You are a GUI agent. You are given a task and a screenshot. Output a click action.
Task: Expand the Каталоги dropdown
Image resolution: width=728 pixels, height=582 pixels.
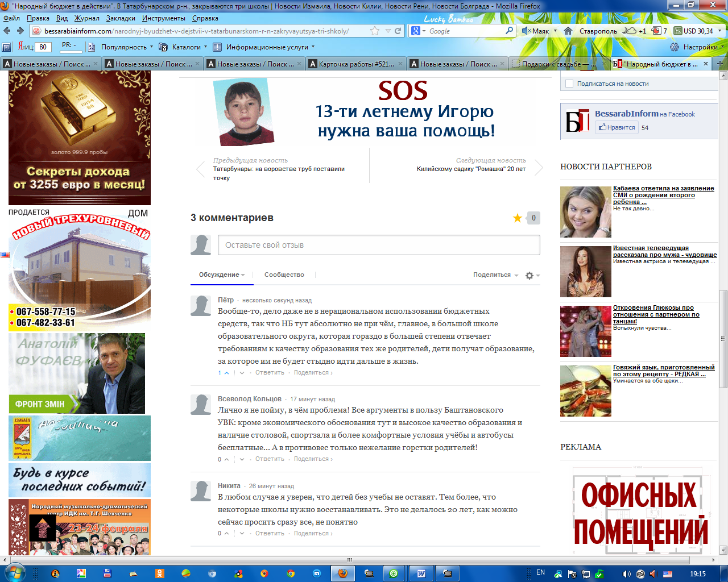click(x=205, y=47)
